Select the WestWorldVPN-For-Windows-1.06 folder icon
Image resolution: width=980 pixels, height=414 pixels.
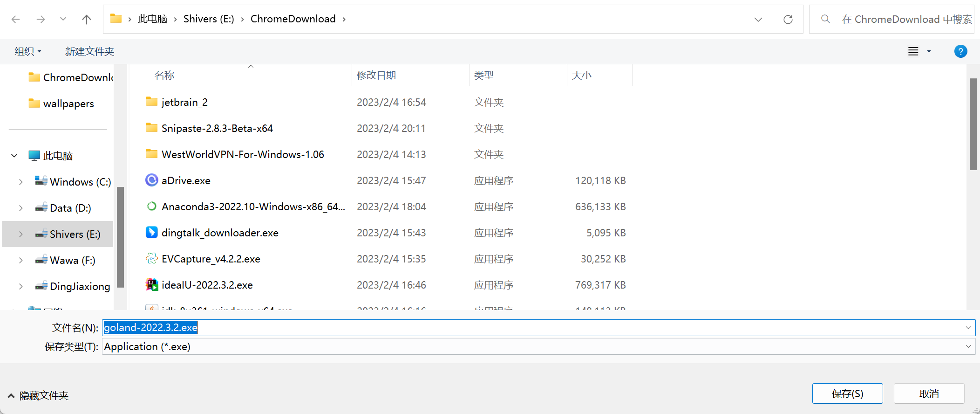[151, 154]
